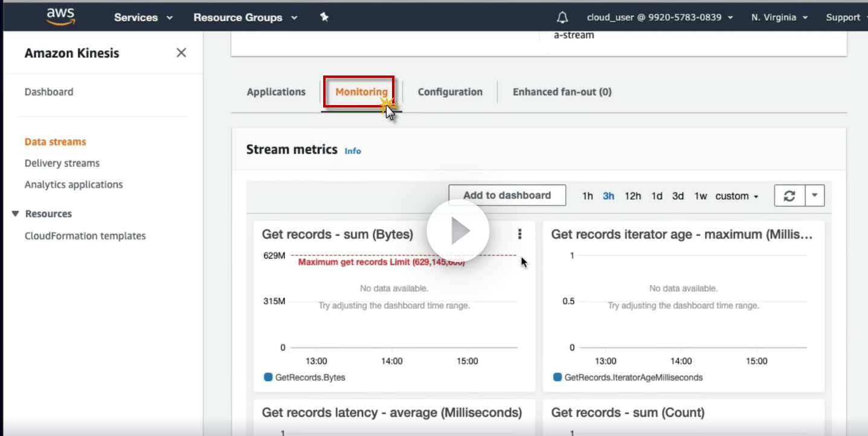Expand Resource Groups menu
Viewport: 868px width, 436px height.
coord(245,18)
